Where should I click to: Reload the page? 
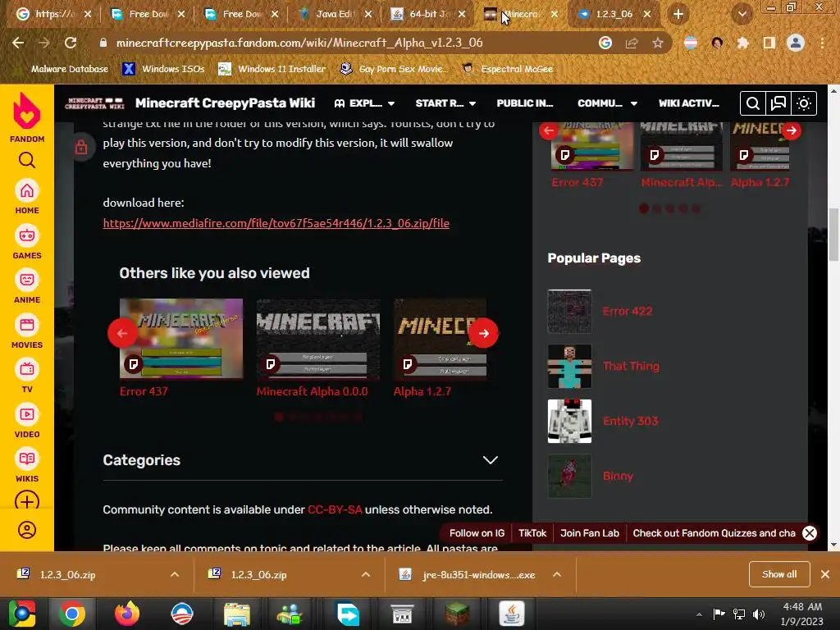pyautogui.click(x=71, y=43)
